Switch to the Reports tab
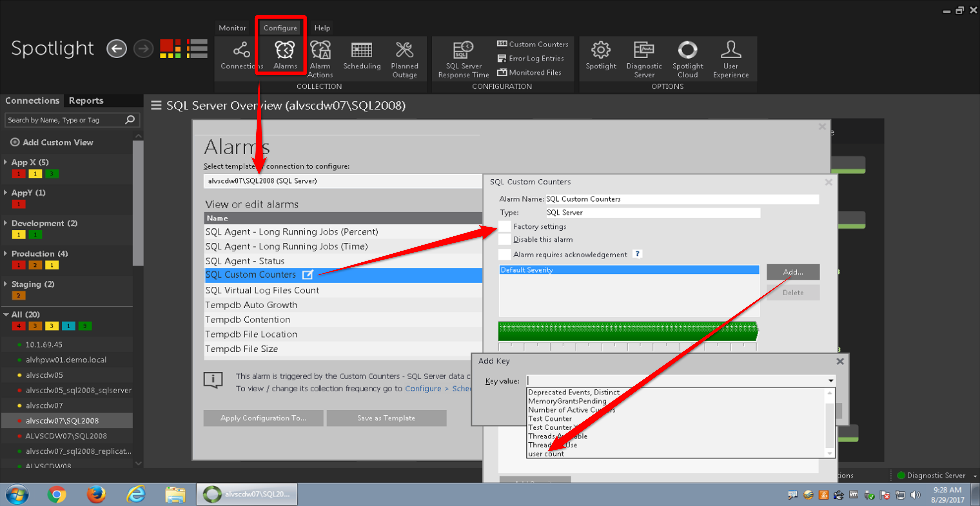 tap(86, 100)
